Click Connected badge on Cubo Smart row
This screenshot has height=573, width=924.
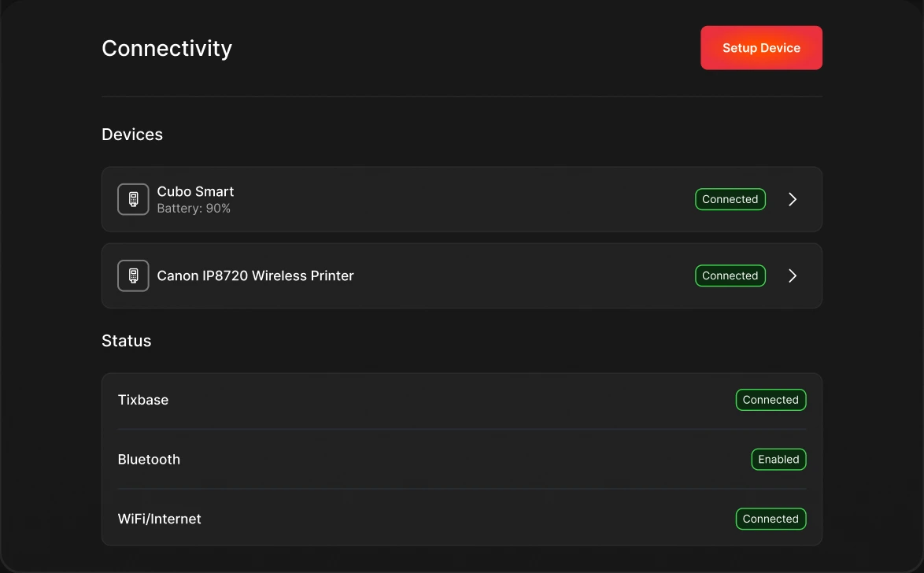tap(730, 199)
